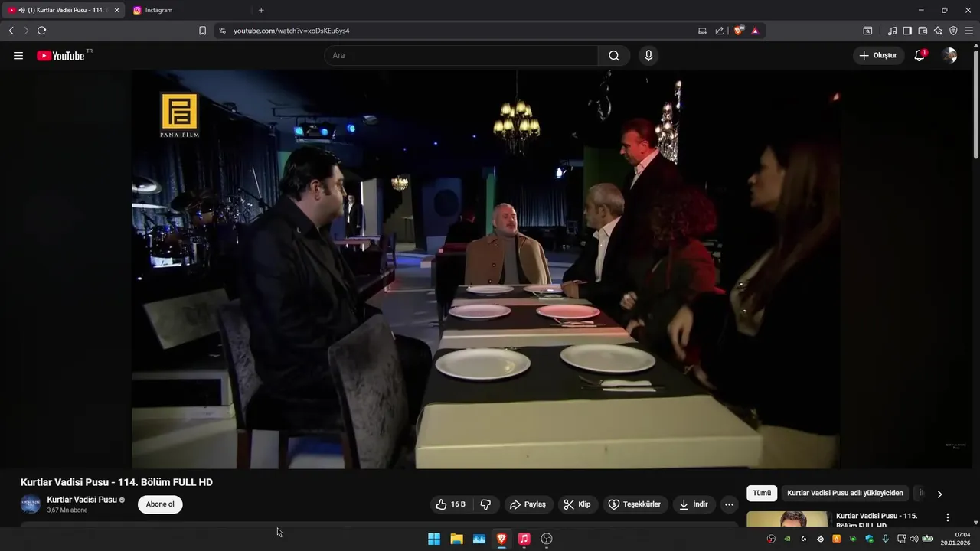
Task: Open Kurtlar Vadisi Pusu channel name link
Action: (82, 500)
